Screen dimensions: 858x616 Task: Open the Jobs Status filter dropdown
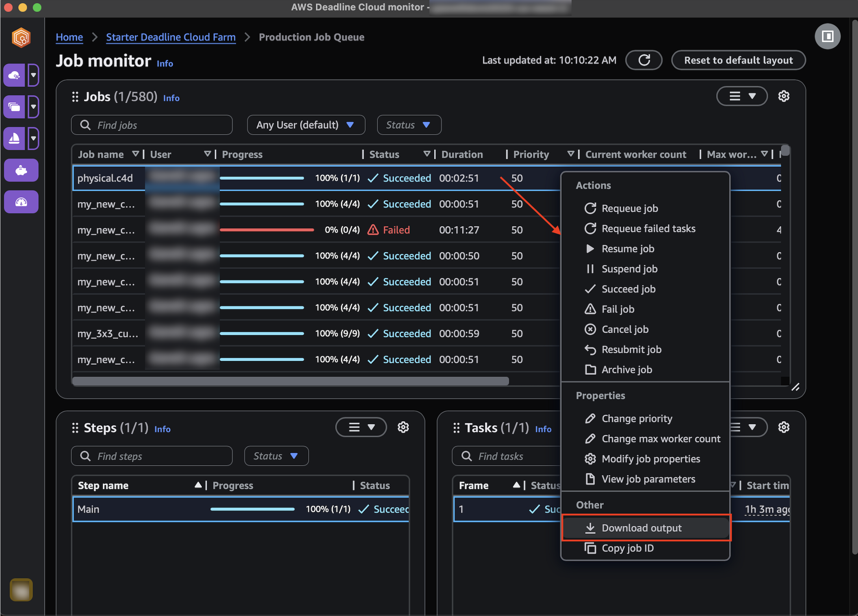(x=408, y=125)
